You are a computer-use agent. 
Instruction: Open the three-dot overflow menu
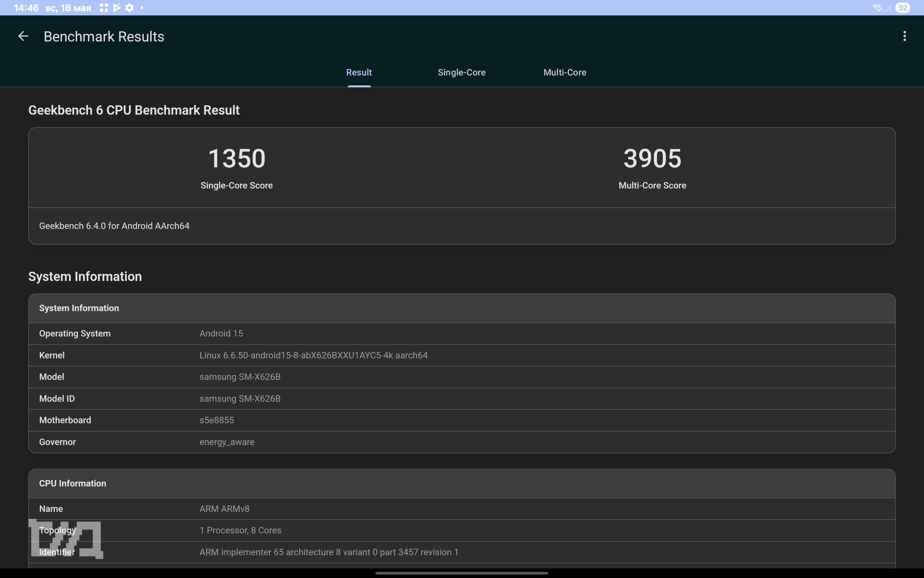[904, 36]
